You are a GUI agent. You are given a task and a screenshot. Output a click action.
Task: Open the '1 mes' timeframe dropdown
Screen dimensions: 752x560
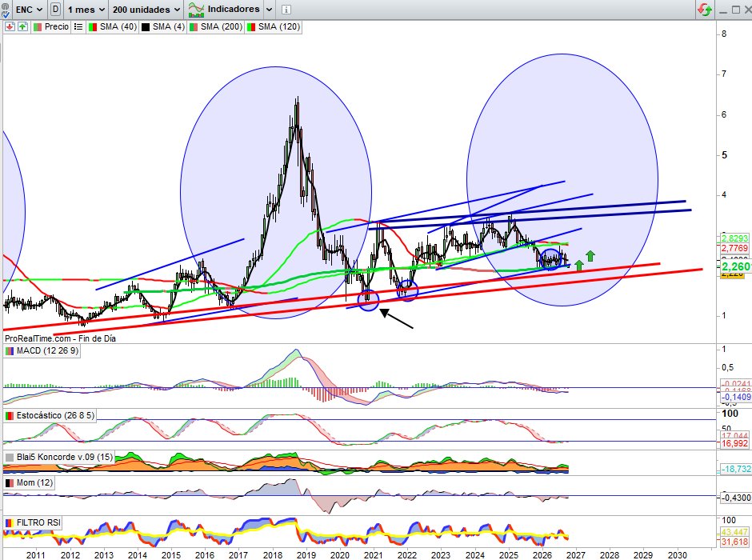tap(86, 9)
